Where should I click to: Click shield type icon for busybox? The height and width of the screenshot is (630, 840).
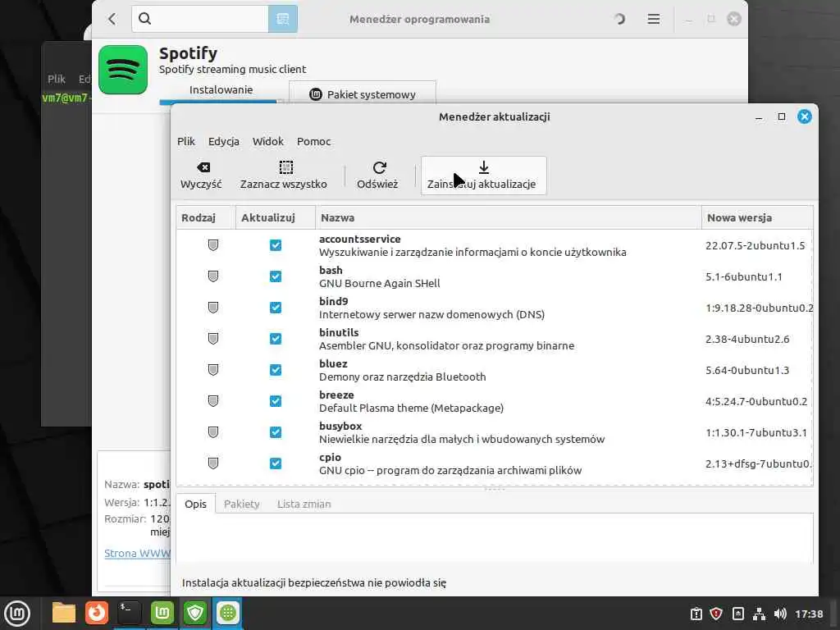click(213, 431)
